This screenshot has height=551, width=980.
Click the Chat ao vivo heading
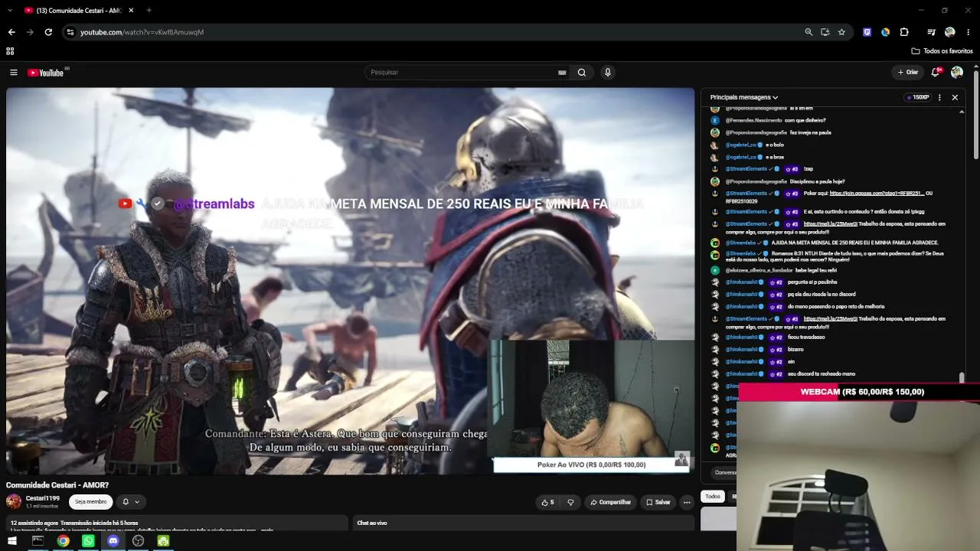pos(372,523)
